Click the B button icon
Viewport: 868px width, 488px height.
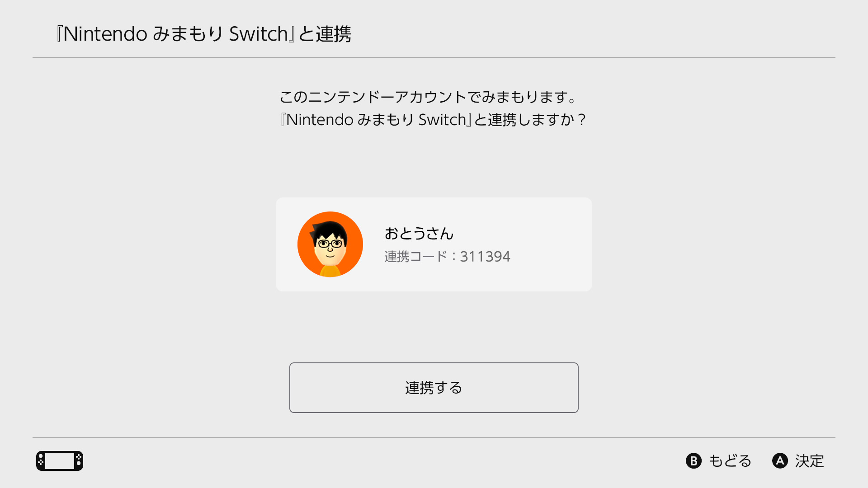tap(693, 461)
